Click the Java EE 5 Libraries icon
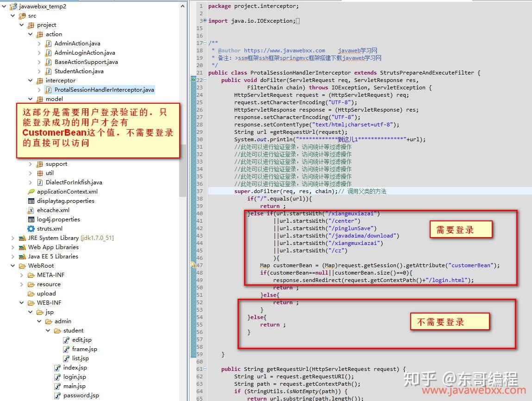Image resolution: width=532 pixels, height=401 pixels. point(22,257)
